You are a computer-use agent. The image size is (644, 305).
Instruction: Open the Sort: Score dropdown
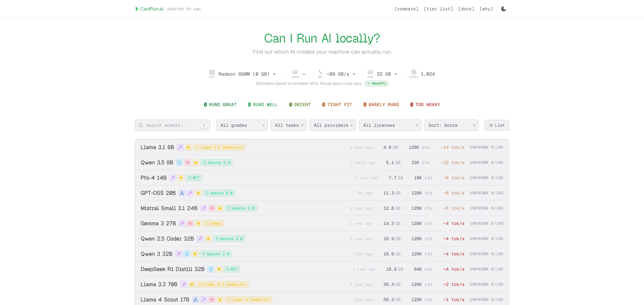[451, 125]
